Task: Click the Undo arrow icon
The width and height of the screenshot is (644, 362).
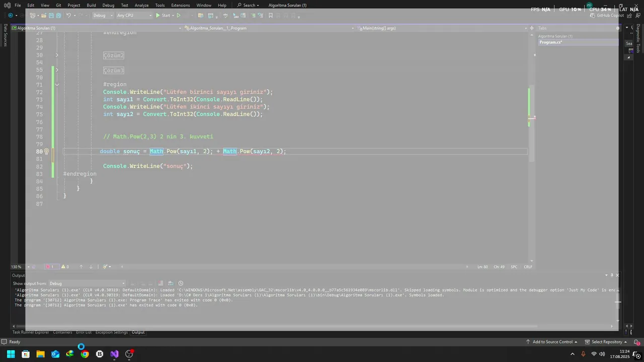Action: click(x=69, y=16)
